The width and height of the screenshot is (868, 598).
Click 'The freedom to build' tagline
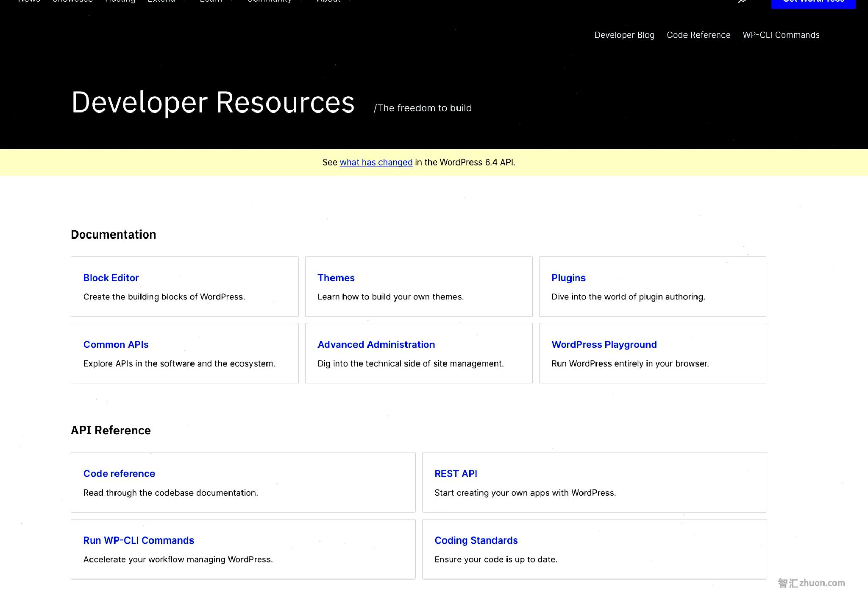pos(423,108)
